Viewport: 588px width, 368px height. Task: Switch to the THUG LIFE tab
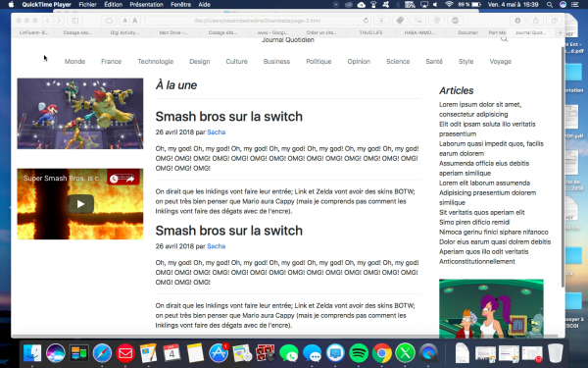tap(370, 32)
